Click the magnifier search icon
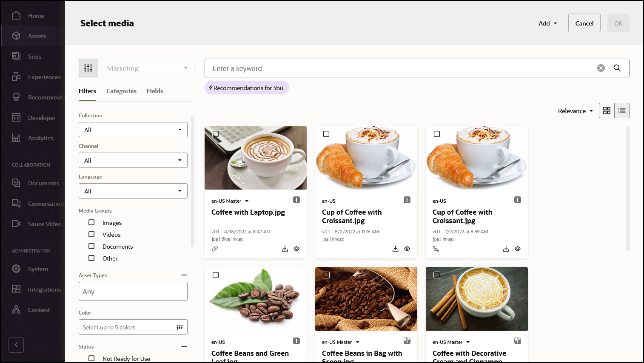This screenshot has width=644, height=363. [x=617, y=68]
